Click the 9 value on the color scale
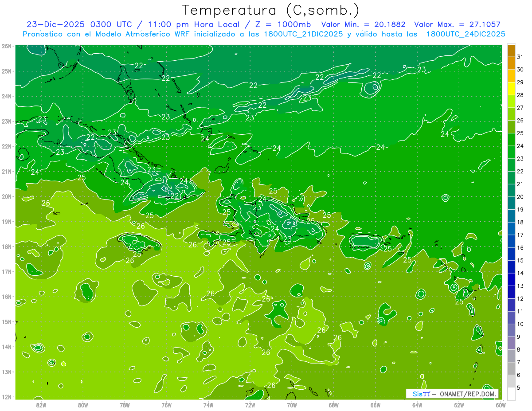Viewport: 532px width, 411px height. [x=519, y=337]
